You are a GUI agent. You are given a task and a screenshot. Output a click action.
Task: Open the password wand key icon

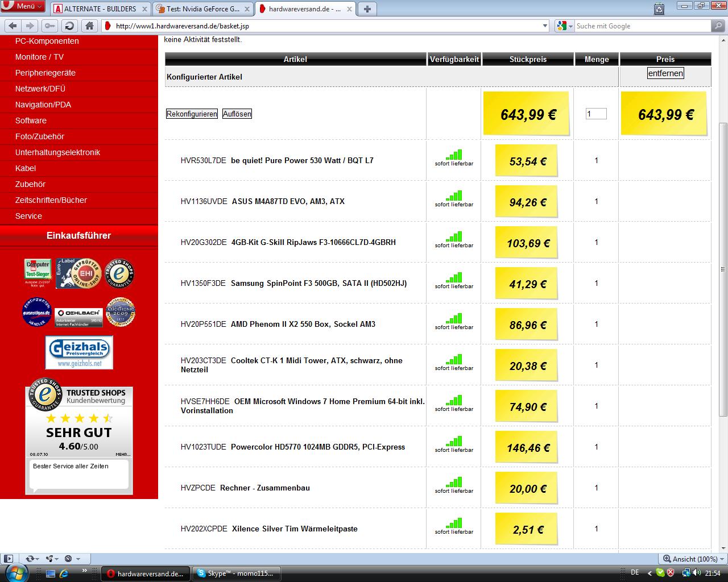coord(50,26)
